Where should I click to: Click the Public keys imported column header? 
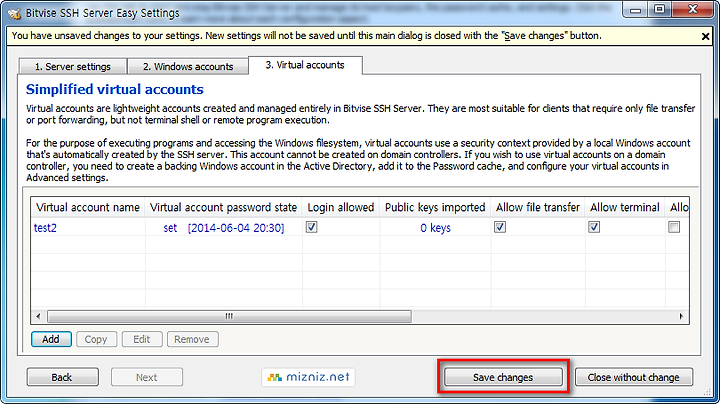435,208
